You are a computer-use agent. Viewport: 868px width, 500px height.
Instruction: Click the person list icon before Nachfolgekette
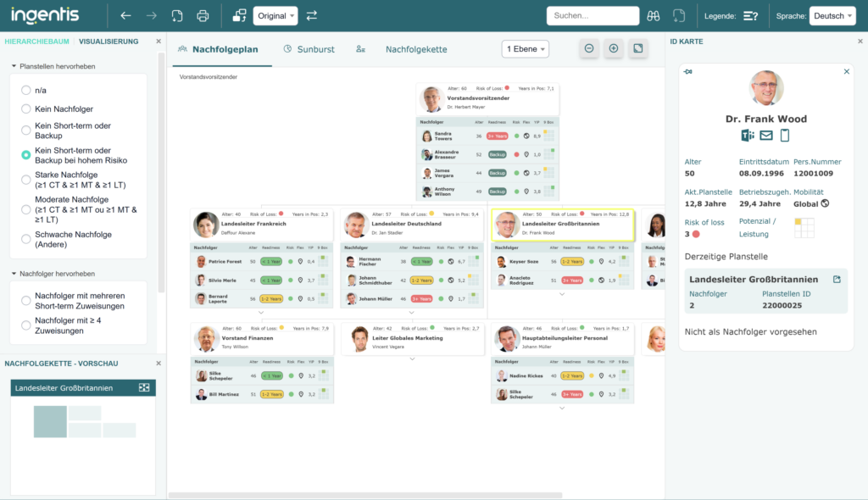(x=360, y=49)
